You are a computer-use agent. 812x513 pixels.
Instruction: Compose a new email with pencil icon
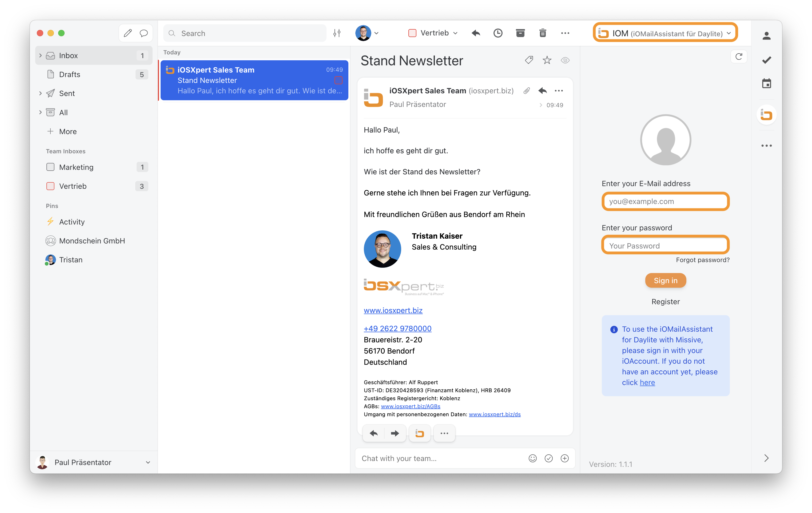(128, 33)
